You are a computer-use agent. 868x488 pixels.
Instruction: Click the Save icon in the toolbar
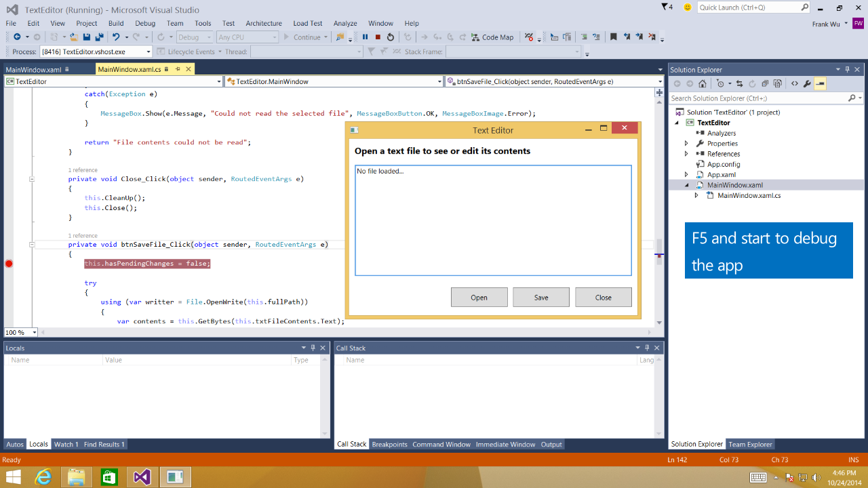[x=87, y=37]
